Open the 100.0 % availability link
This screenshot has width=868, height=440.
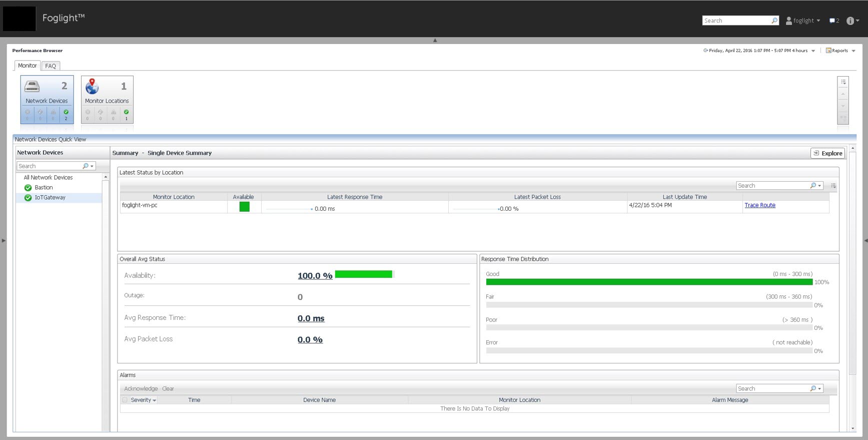coord(315,276)
